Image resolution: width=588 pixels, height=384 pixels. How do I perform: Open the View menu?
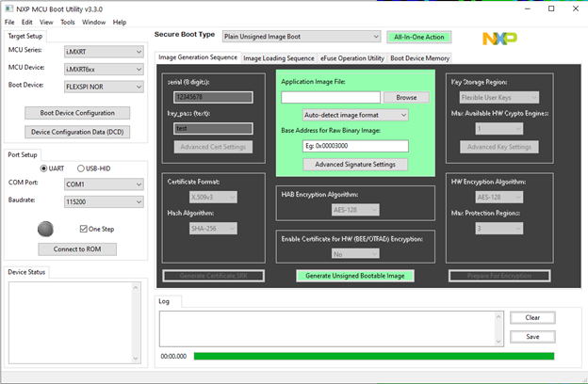pos(46,23)
